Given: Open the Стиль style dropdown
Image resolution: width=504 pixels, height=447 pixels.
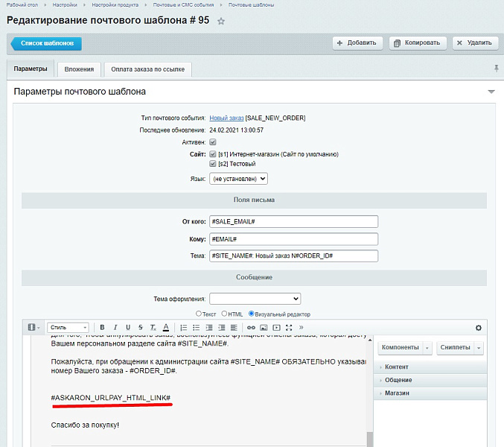Looking at the screenshot, I should point(68,327).
